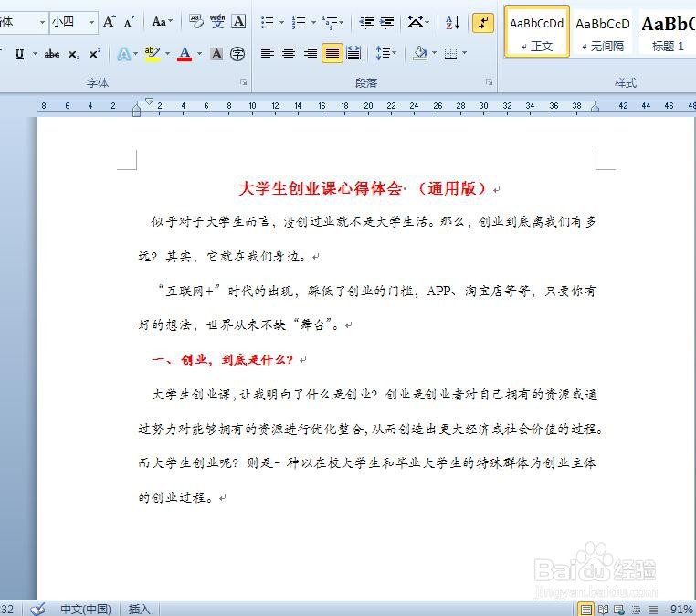
Task: Switch to Print Layout view
Action: [585, 610]
